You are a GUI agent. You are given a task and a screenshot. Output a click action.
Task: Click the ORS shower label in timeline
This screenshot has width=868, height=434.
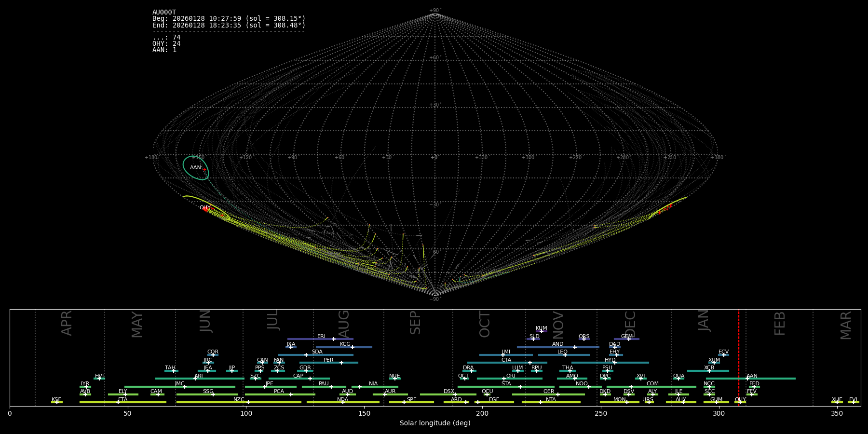[x=583, y=337]
